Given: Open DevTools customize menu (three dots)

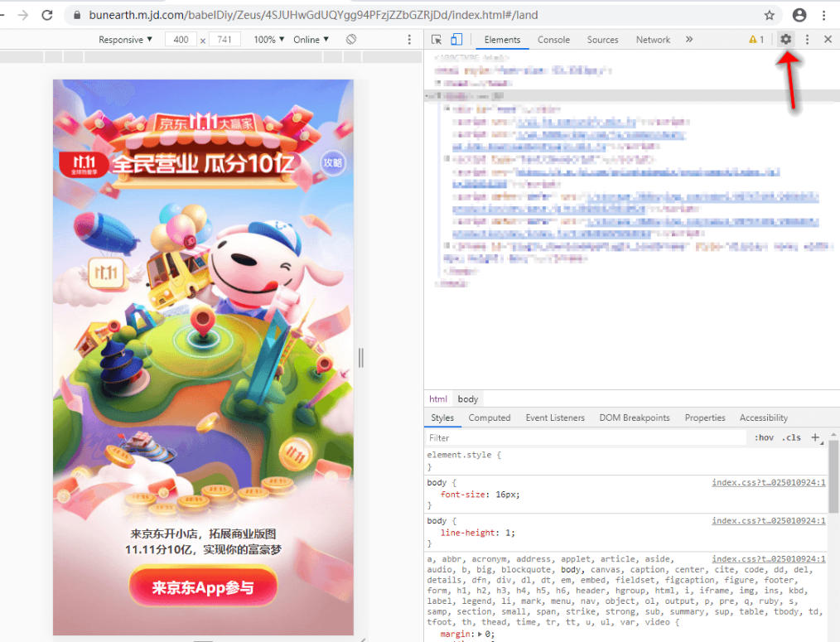Looking at the screenshot, I should [808, 39].
